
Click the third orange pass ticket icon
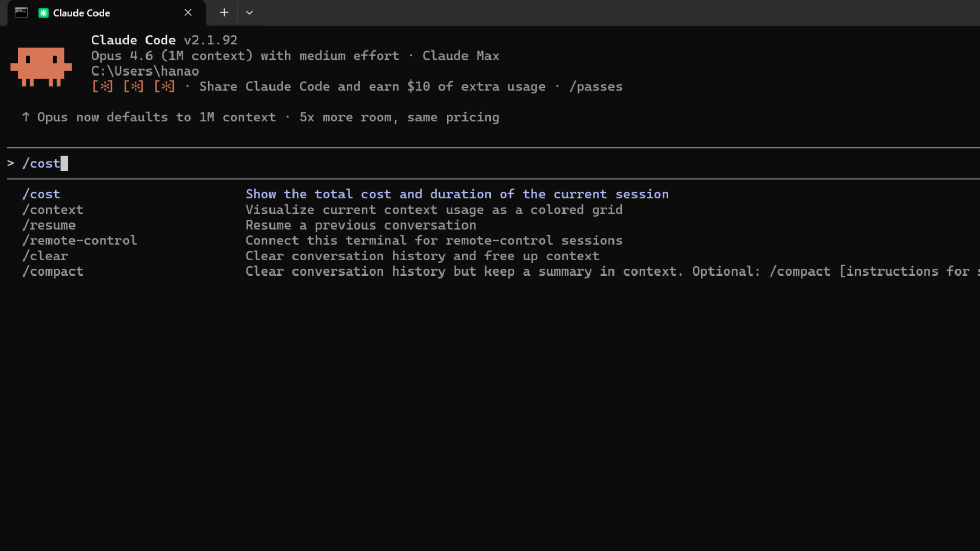point(164,87)
